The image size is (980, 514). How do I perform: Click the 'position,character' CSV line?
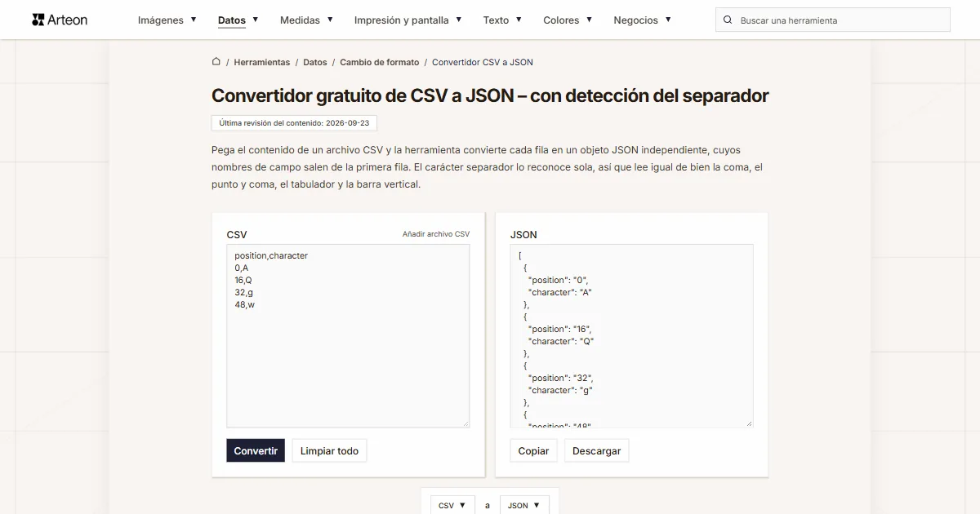[271, 255]
